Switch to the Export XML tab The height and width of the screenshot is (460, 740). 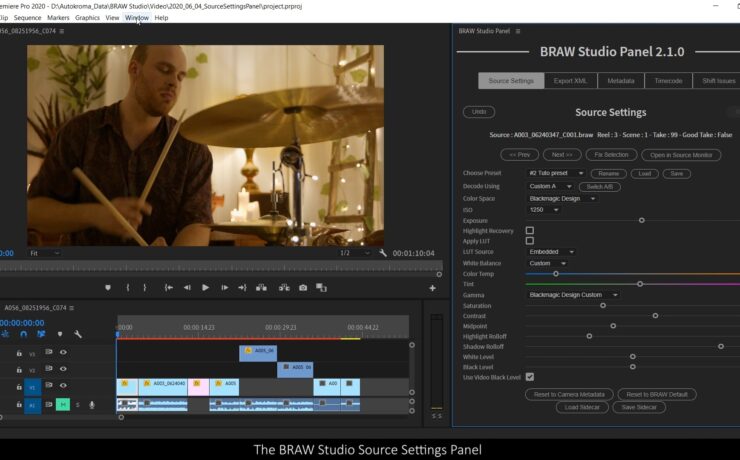(571, 81)
